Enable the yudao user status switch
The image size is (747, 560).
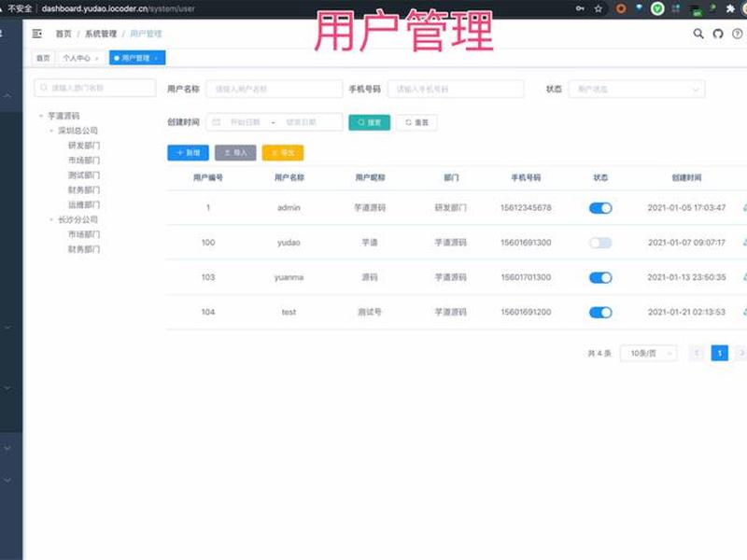coord(600,243)
